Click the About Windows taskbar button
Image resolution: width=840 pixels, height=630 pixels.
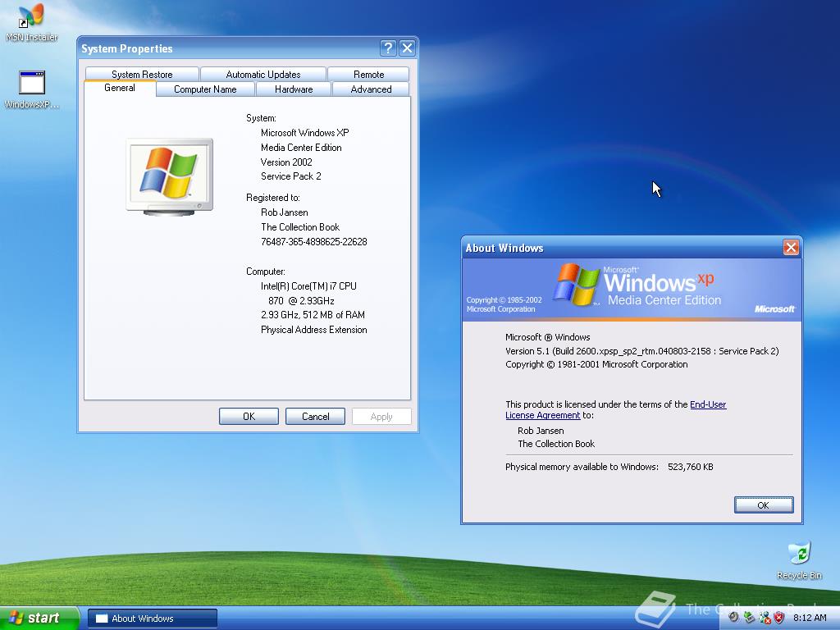point(153,619)
